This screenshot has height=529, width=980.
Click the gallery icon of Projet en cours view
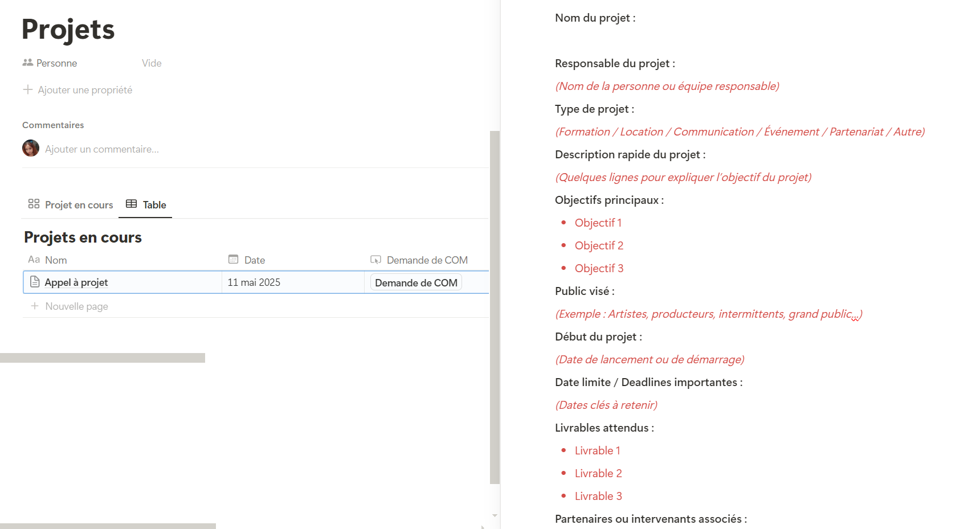(34, 204)
